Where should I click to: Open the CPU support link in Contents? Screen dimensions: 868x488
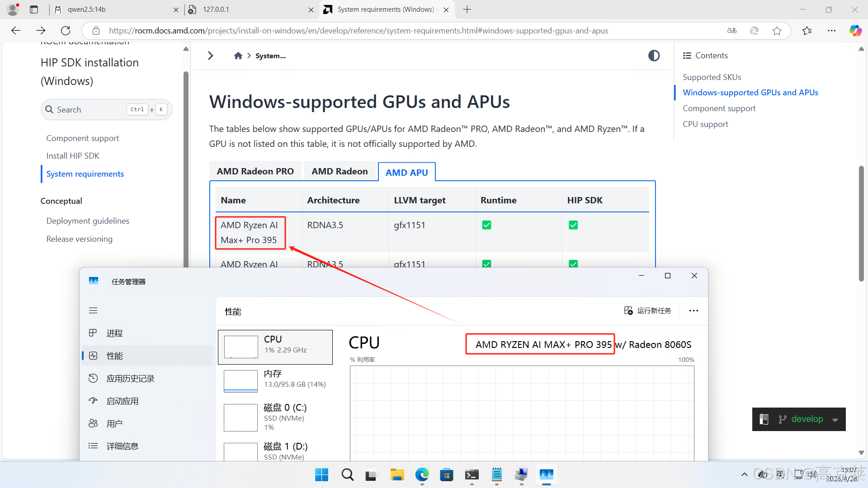pos(705,124)
